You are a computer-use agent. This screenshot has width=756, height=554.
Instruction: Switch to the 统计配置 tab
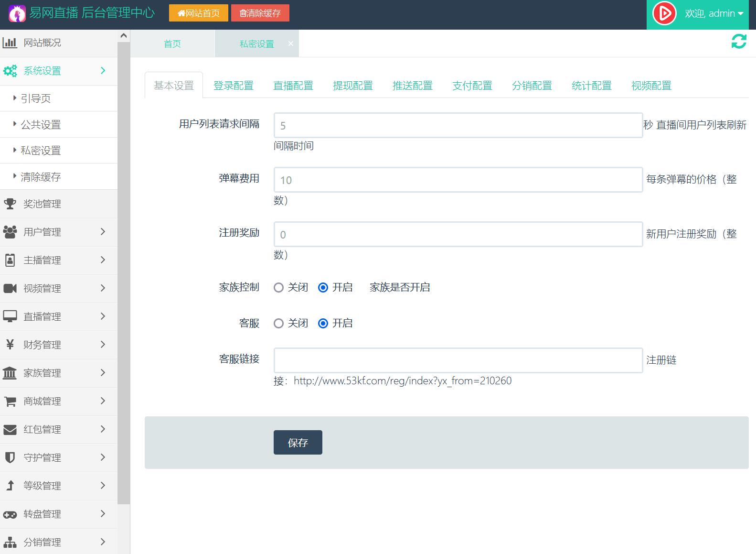[591, 86]
